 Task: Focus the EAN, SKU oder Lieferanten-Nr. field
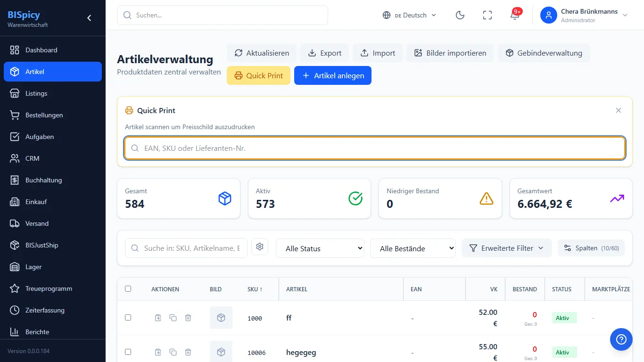(x=375, y=148)
